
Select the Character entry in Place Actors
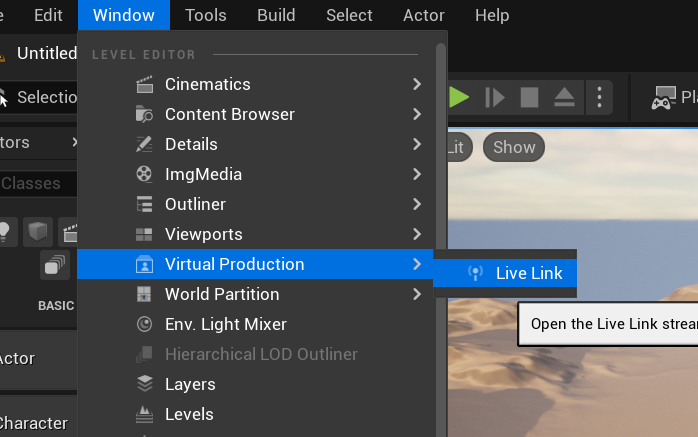pyautogui.click(x=38, y=423)
